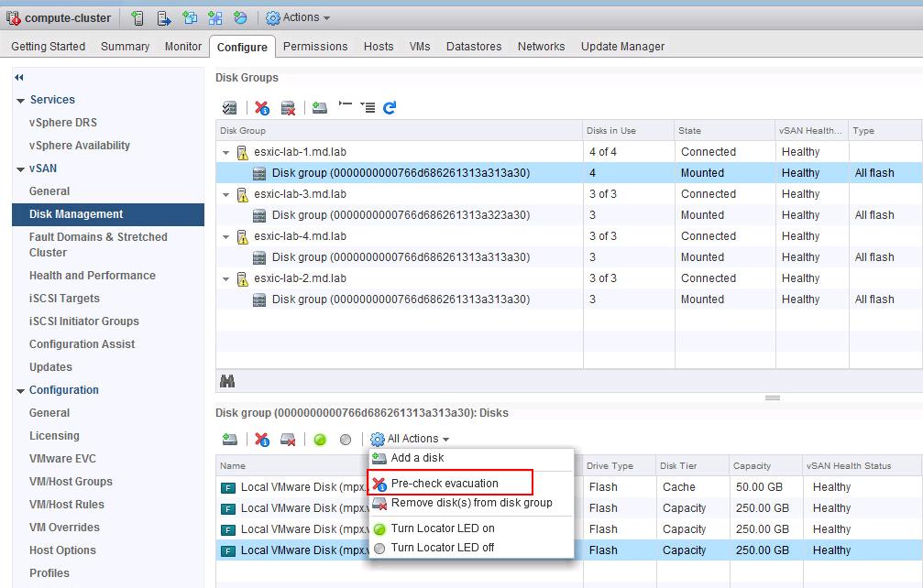The width and height of the screenshot is (923, 588).
Task: Click the expand all icon in Disk Groups toolbar
Action: [x=368, y=107]
